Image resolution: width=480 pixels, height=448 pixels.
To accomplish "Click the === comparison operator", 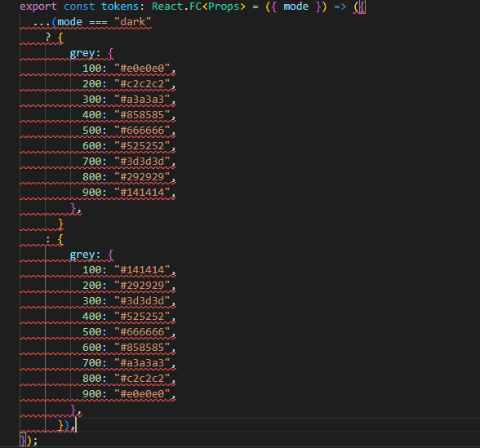I will [x=98, y=22].
